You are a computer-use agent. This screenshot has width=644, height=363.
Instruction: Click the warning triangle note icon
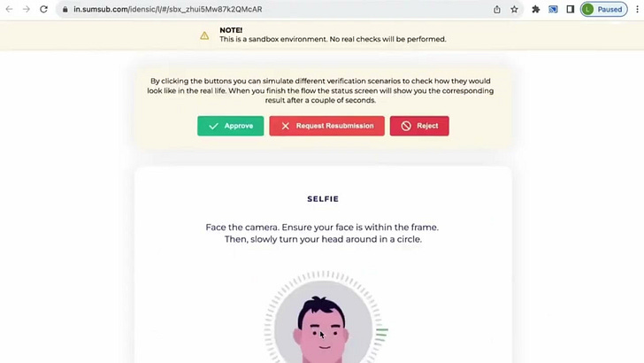point(204,35)
